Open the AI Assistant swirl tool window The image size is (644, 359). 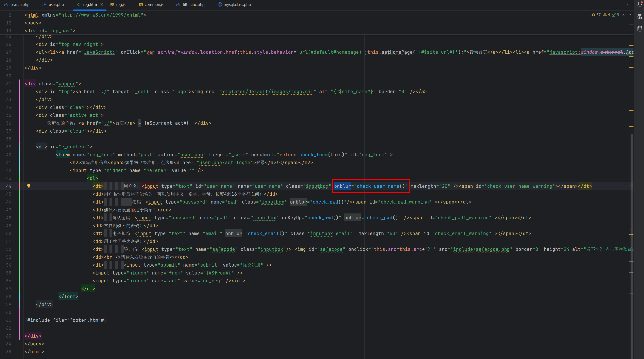[x=640, y=17]
